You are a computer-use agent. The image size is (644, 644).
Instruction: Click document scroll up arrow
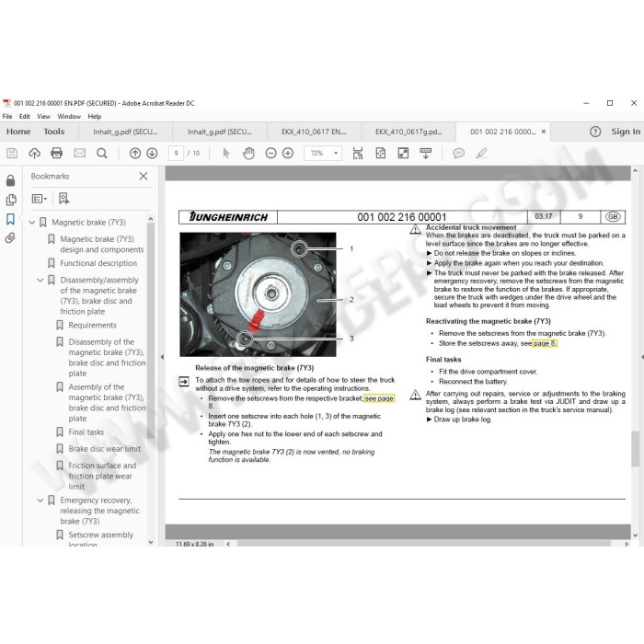[x=635, y=170]
